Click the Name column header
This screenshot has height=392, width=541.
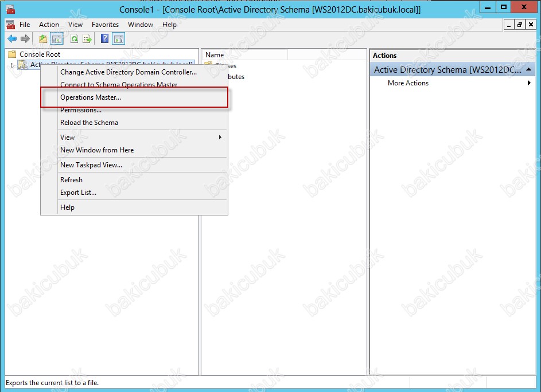(x=244, y=55)
